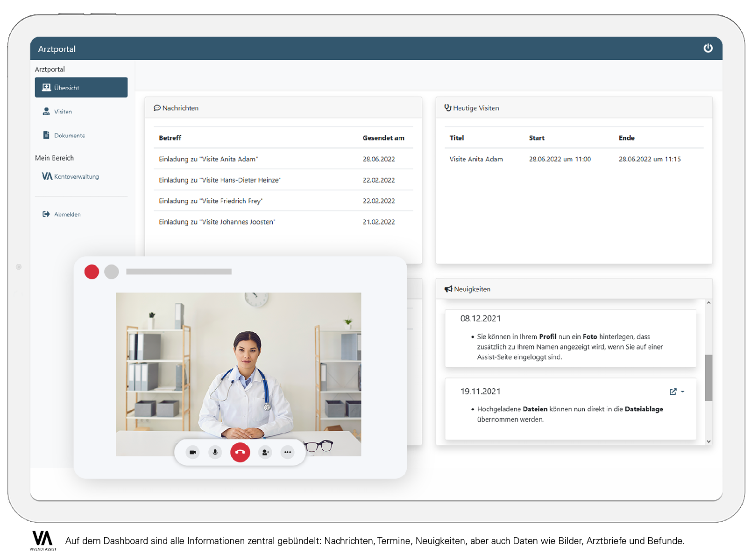The image size is (751, 560).
Task: Mute the microphone in video call
Action: point(215,452)
